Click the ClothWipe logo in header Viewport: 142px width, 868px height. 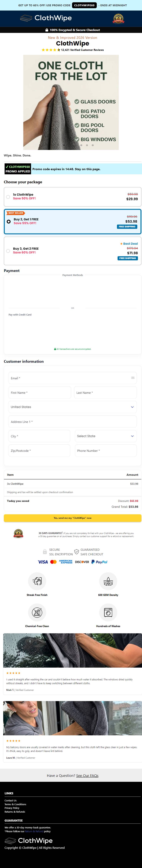pyautogui.click(x=46, y=18)
